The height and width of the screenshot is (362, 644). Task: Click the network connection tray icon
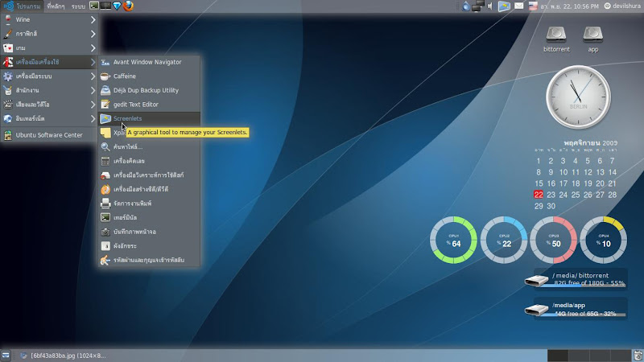tap(477, 6)
